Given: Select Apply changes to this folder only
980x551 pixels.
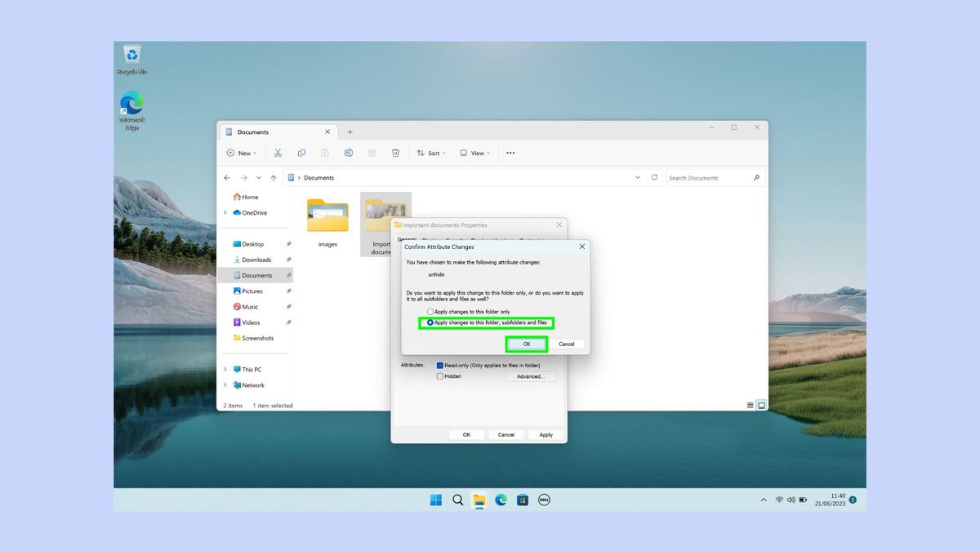Looking at the screenshot, I should coord(430,311).
